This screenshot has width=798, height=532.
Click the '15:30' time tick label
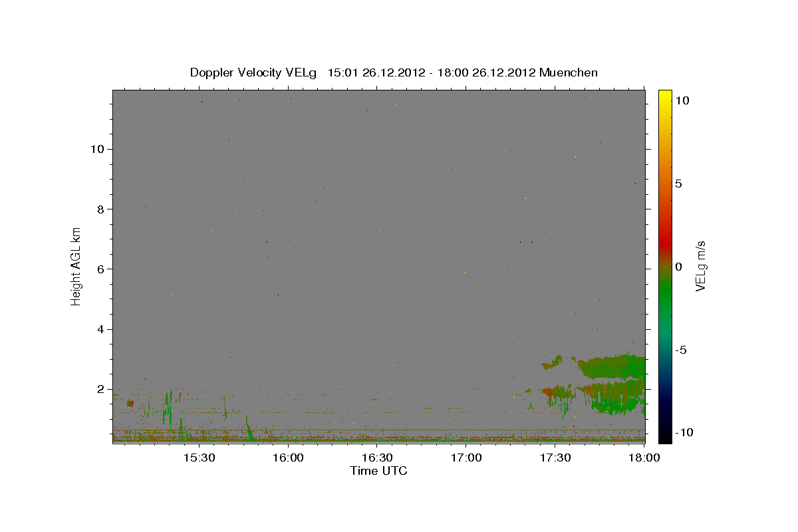(199, 458)
